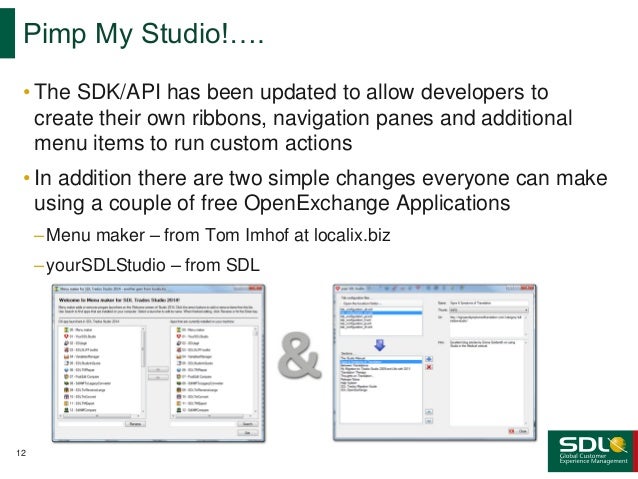Viewport: 638px width, 479px height.
Task: Click move-up button beside Sections list
Action: (x=429, y=411)
